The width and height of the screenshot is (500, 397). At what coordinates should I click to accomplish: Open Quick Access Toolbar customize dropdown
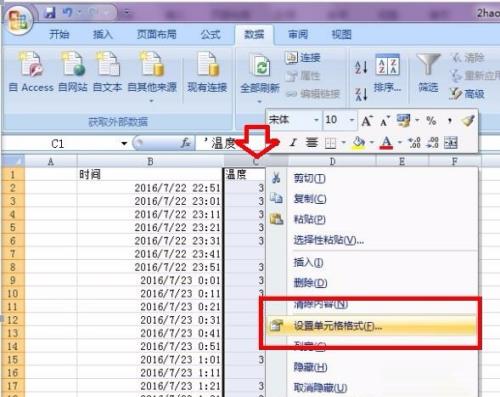(127, 13)
